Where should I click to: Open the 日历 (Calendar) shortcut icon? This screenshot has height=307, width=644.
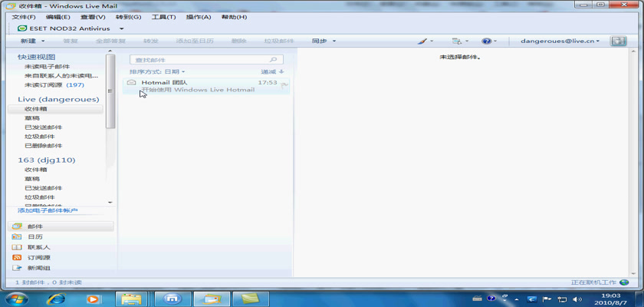click(x=17, y=237)
